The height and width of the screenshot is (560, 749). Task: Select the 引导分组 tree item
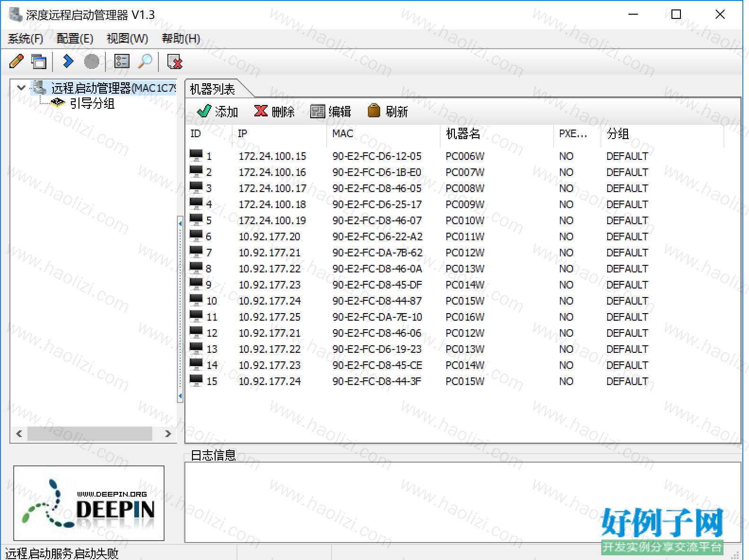click(92, 103)
